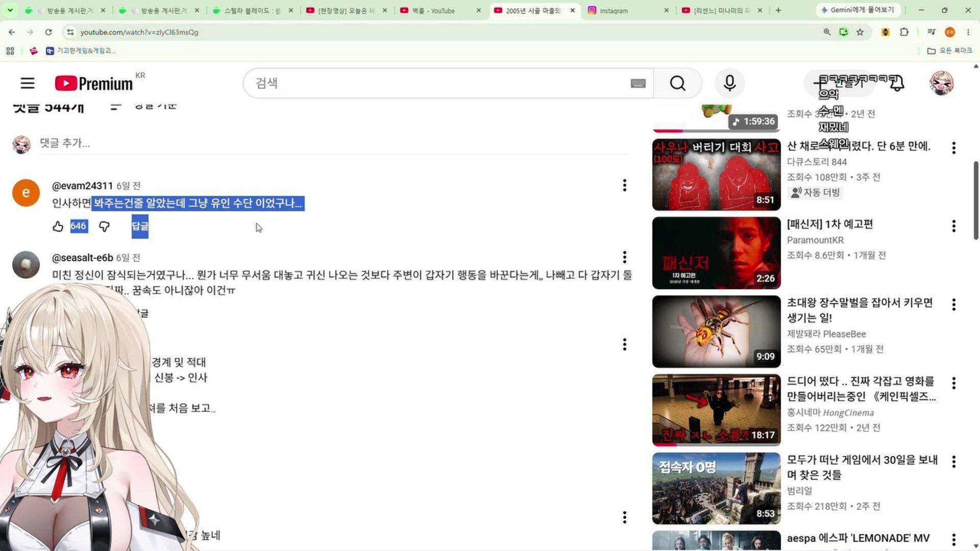The image size is (980, 551).
Task: Open more options for 접속자 0명 video
Action: (x=953, y=462)
